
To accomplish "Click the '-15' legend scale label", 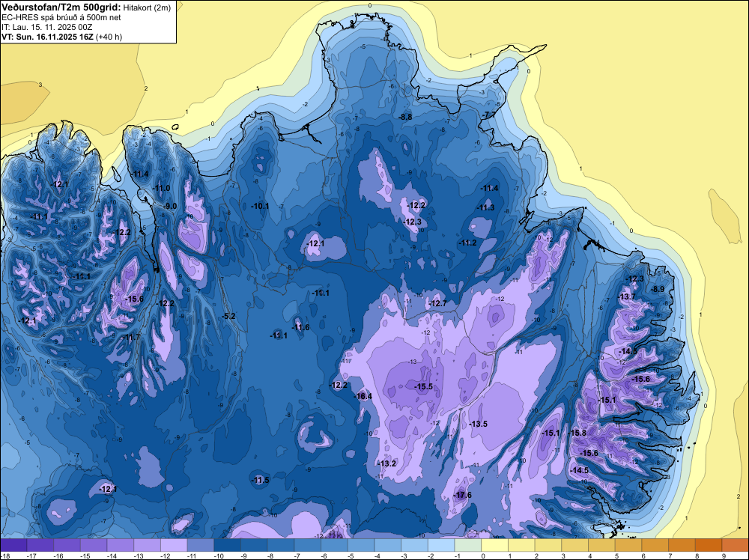I will coord(84,556).
